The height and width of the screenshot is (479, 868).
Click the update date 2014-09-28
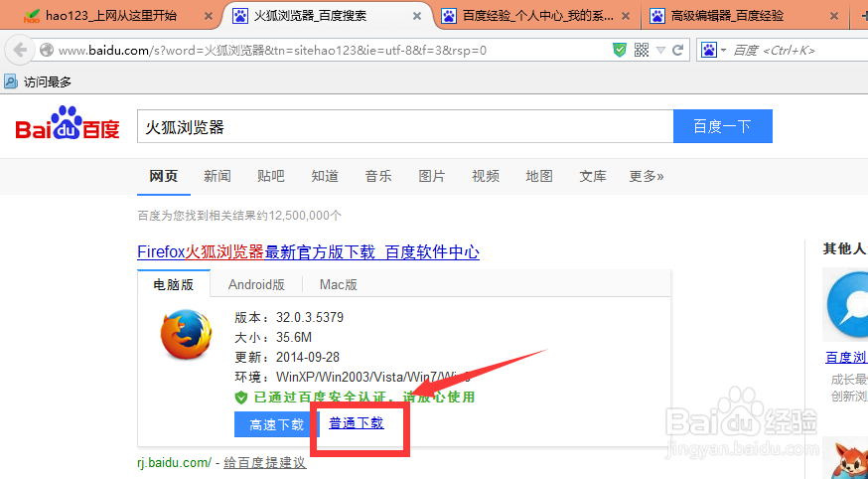[308, 357]
